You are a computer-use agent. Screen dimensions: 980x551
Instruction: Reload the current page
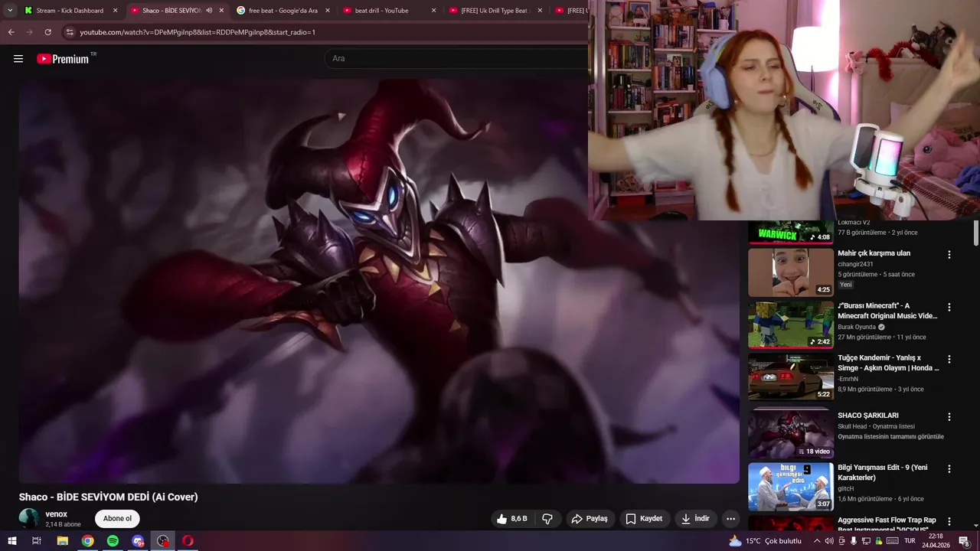click(x=47, y=32)
